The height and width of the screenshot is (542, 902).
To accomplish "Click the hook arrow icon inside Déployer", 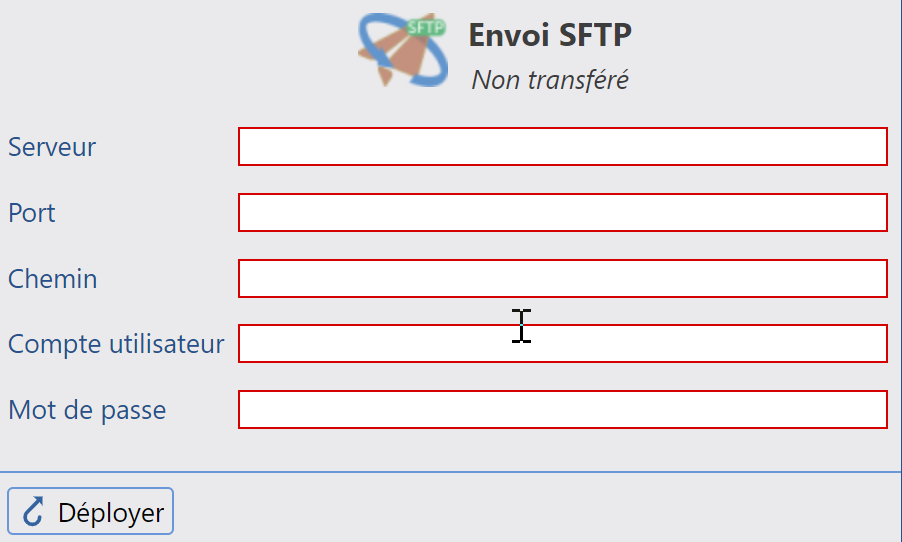I will [33, 511].
